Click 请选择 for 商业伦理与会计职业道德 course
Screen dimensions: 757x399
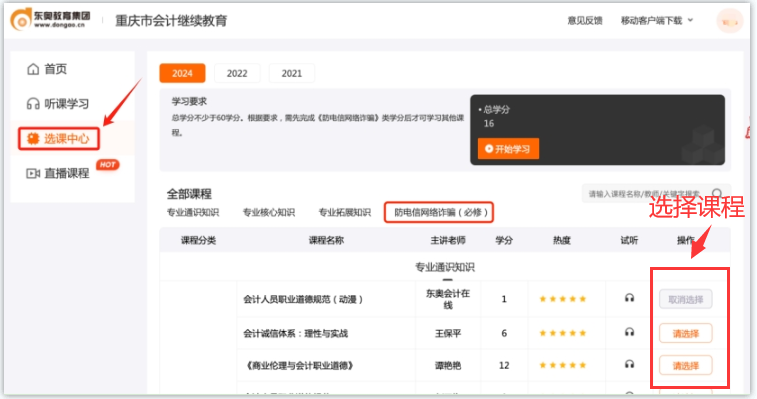686,366
